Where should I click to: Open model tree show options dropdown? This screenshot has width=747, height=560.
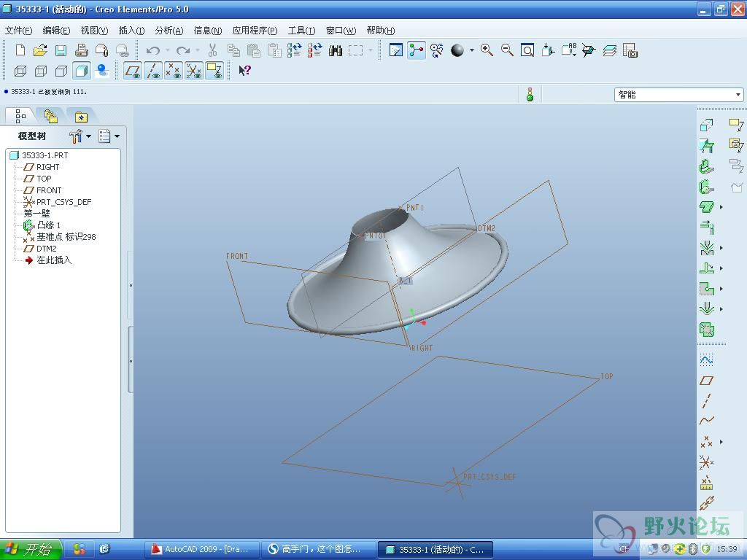[x=109, y=136]
